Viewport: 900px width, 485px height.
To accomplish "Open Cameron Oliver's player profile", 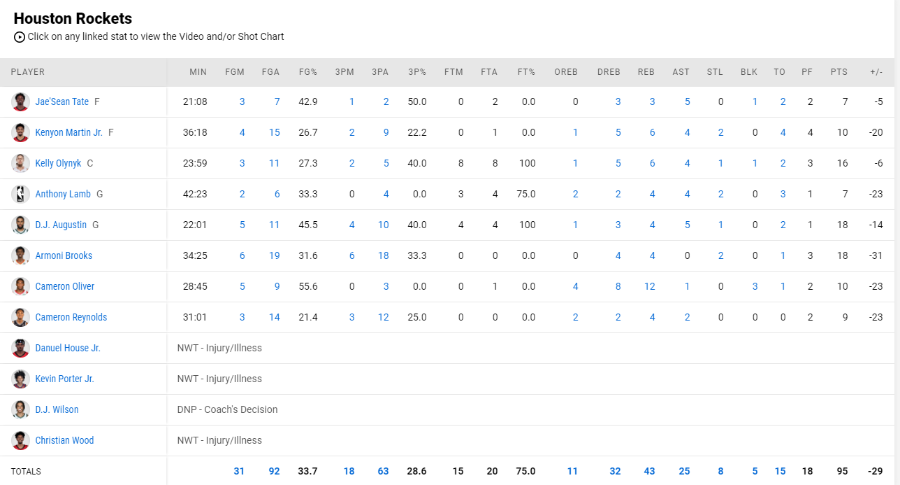I will (65, 286).
